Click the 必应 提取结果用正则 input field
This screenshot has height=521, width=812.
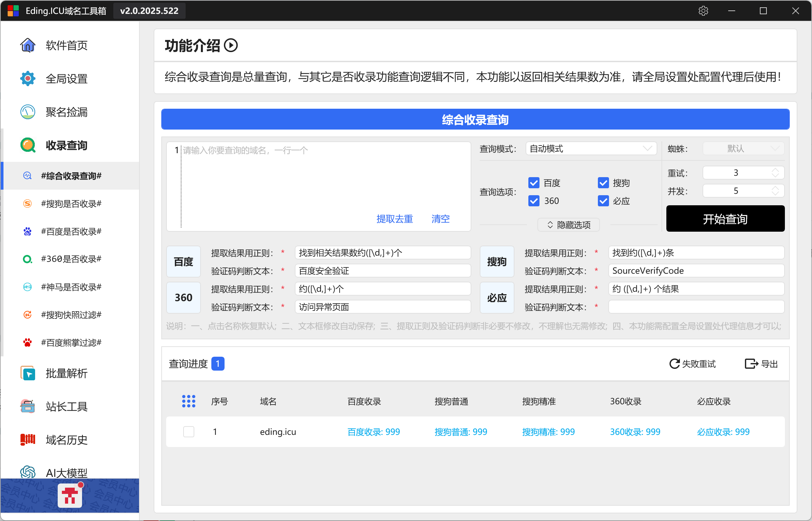(x=696, y=289)
